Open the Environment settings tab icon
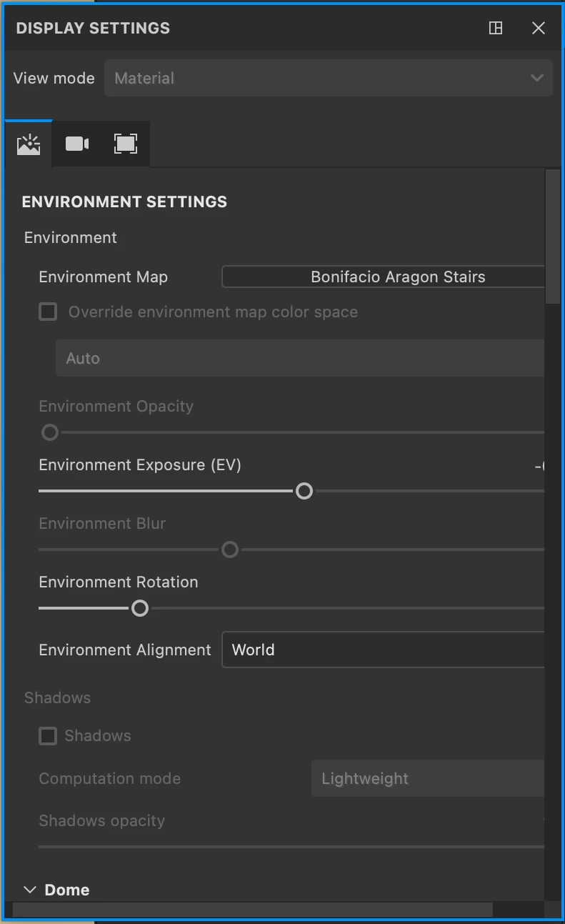The image size is (565, 924). [x=29, y=144]
